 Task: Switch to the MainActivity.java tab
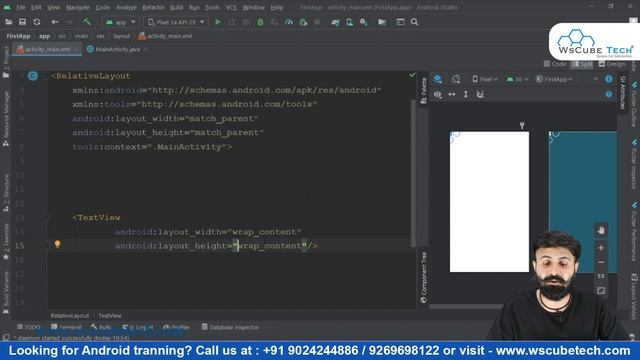(x=118, y=49)
